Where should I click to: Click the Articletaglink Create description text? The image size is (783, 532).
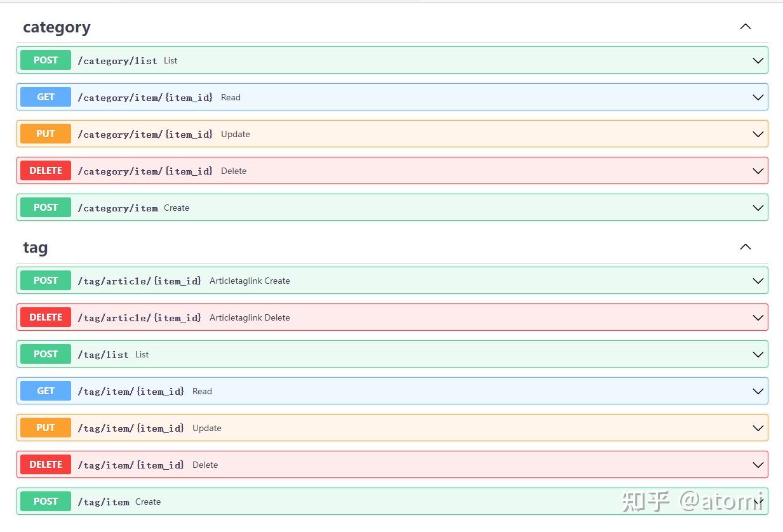click(249, 280)
